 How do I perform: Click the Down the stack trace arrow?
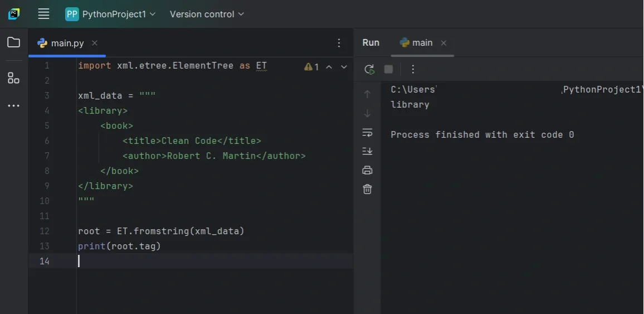368,113
